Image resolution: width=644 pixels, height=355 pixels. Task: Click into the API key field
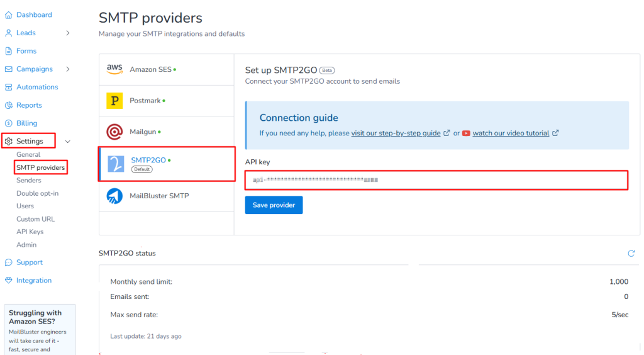pos(436,180)
